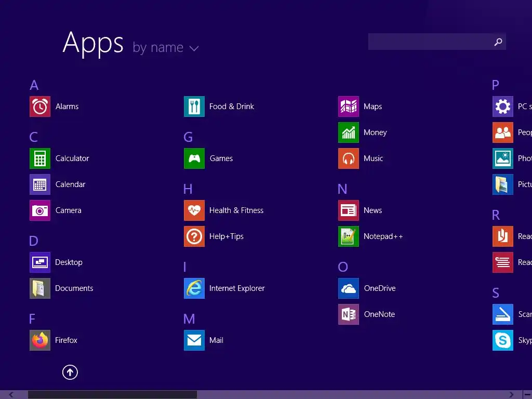This screenshot has width=532, height=399.
Task: Open the PC settings gear icon
Action: (503, 107)
